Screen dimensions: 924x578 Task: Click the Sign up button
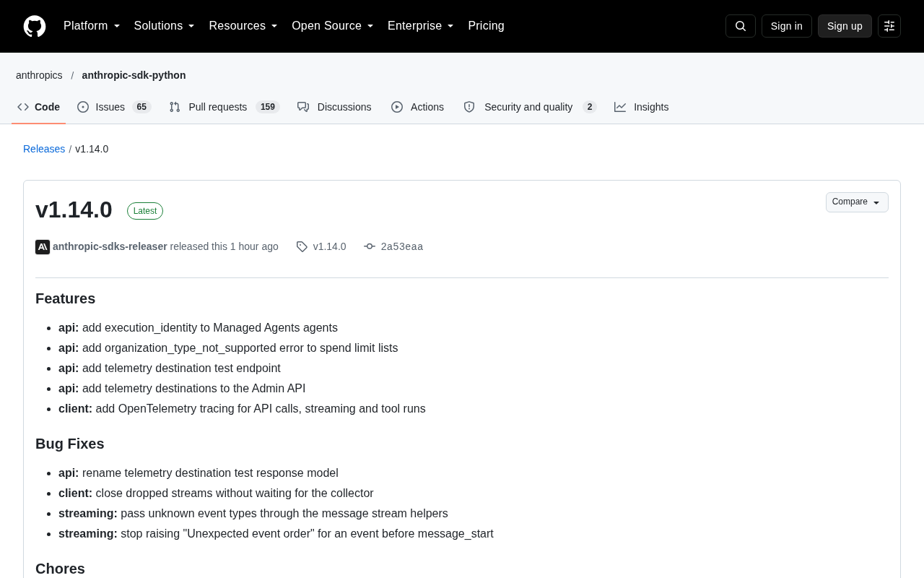click(x=845, y=26)
